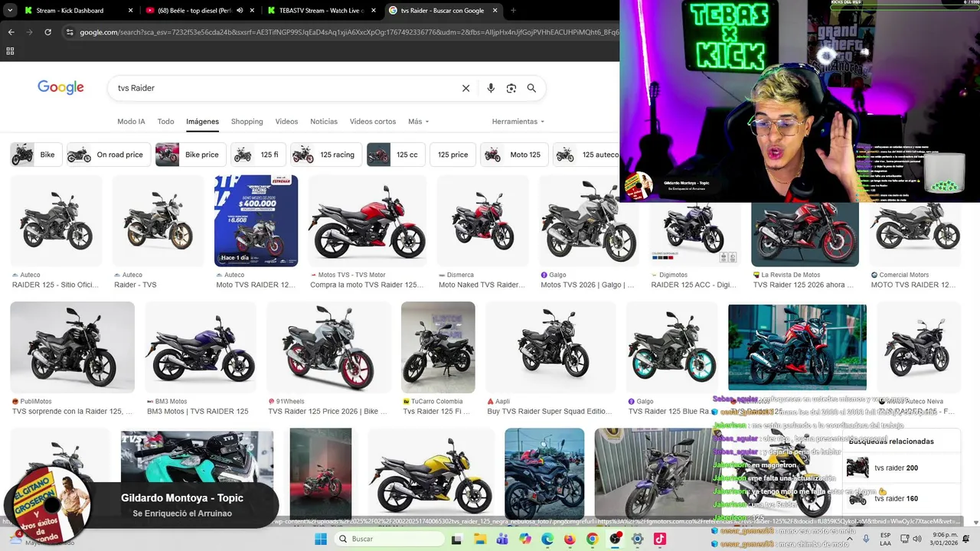The height and width of the screenshot is (551, 980).
Task: Open the Auteco $400.000 promo image
Action: pyautogui.click(x=256, y=220)
